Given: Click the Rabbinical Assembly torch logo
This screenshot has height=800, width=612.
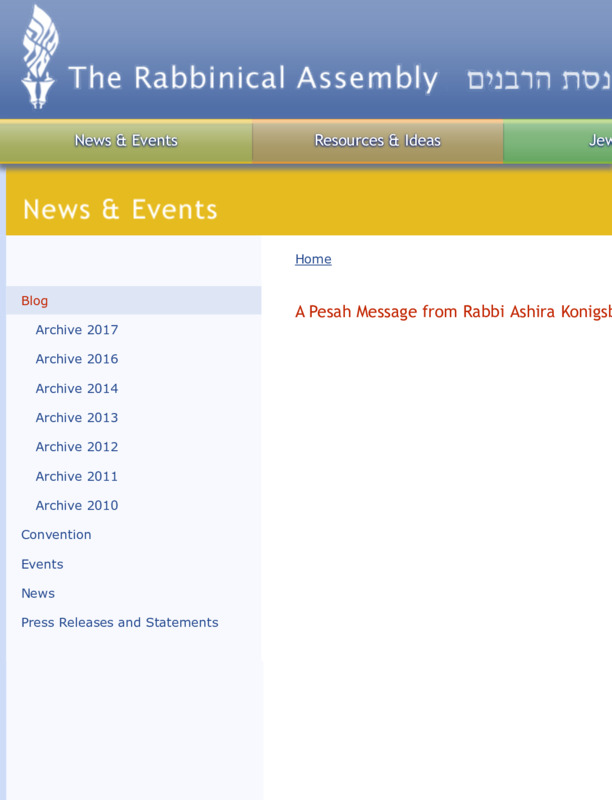Looking at the screenshot, I should point(39,57).
